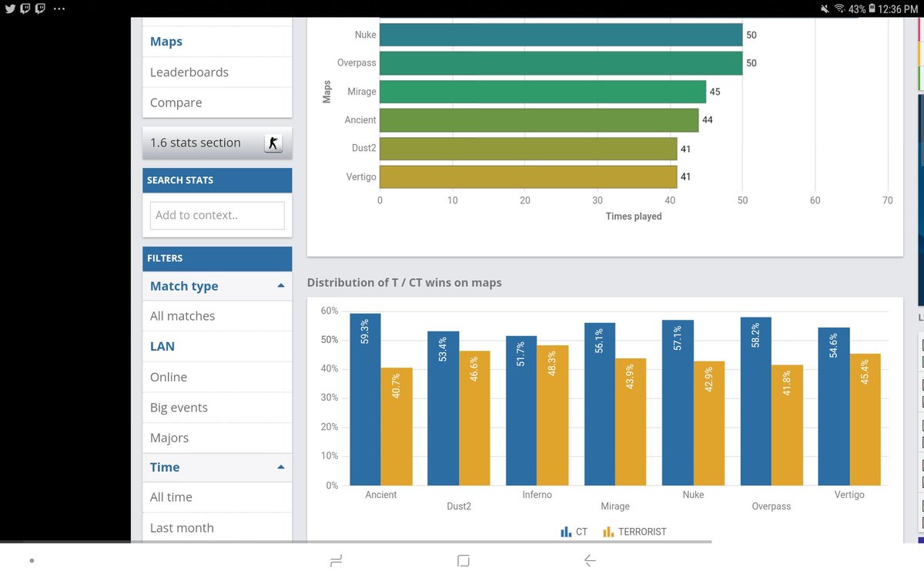Click the Inferno CT 51.7% bar
This screenshot has width=924, height=578.
(521, 411)
